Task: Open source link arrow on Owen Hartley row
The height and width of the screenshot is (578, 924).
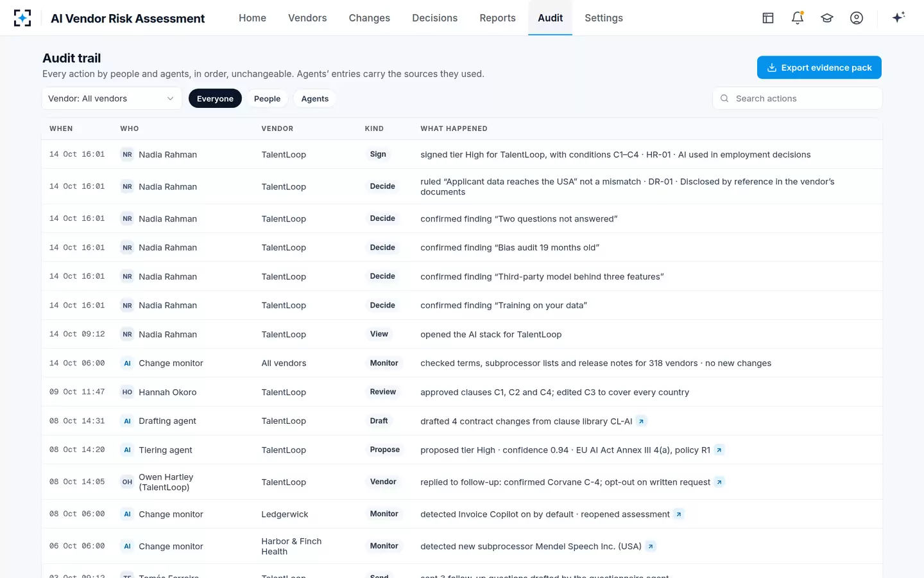Action: [719, 482]
